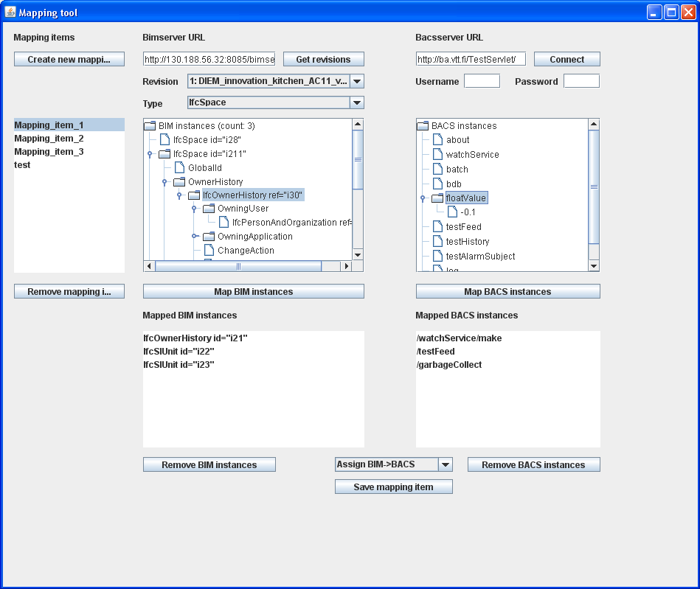
Task: Click the document icon beside ChangeAction
Action: [x=208, y=251]
